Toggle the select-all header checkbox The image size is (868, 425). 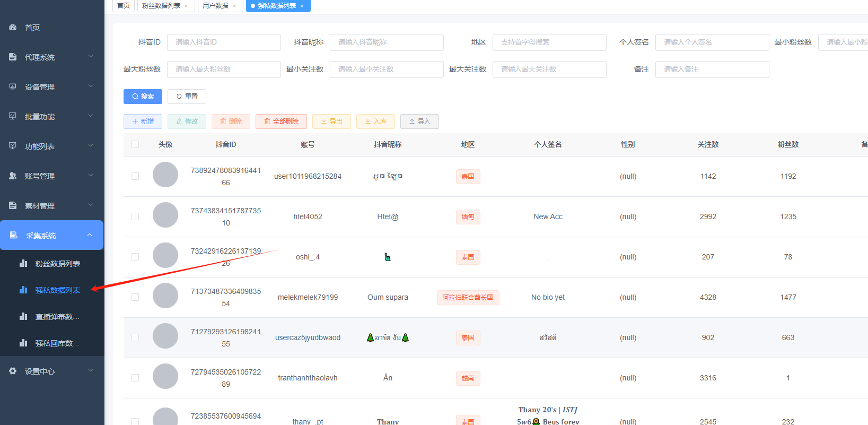tap(135, 144)
